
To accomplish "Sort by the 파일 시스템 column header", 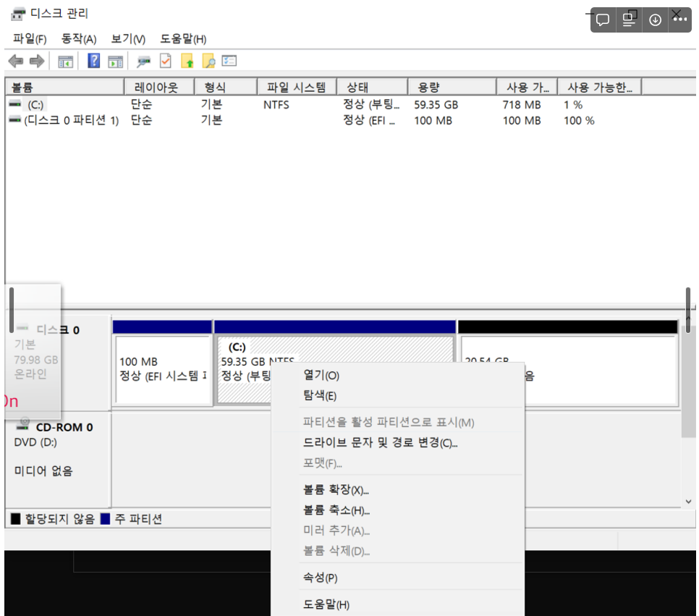I will [x=297, y=87].
